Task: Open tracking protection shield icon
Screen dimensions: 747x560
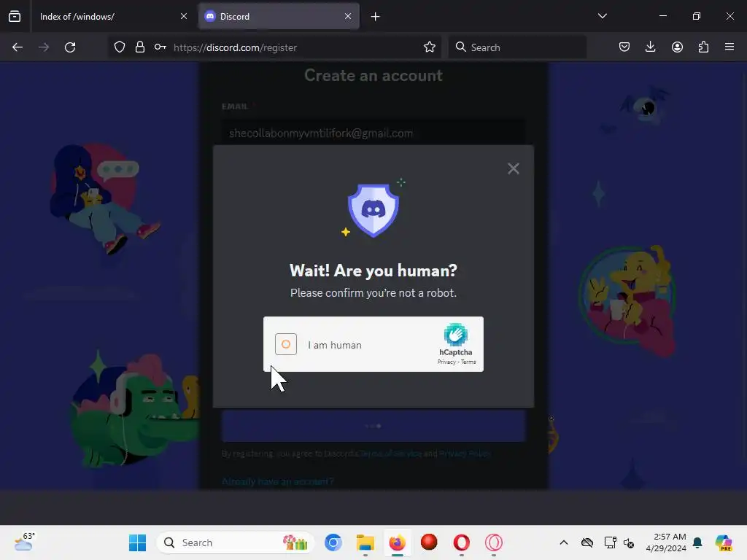Action: click(120, 47)
